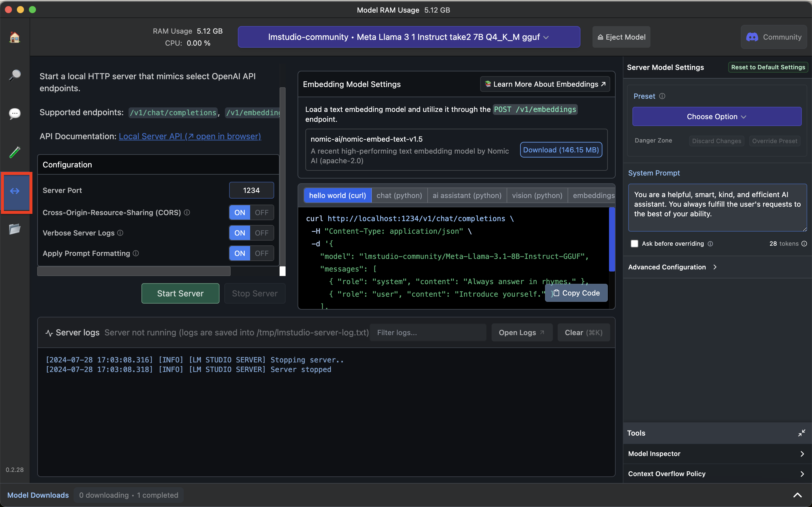Open the Home tab house icon
This screenshot has width=812, height=507.
click(15, 37)
